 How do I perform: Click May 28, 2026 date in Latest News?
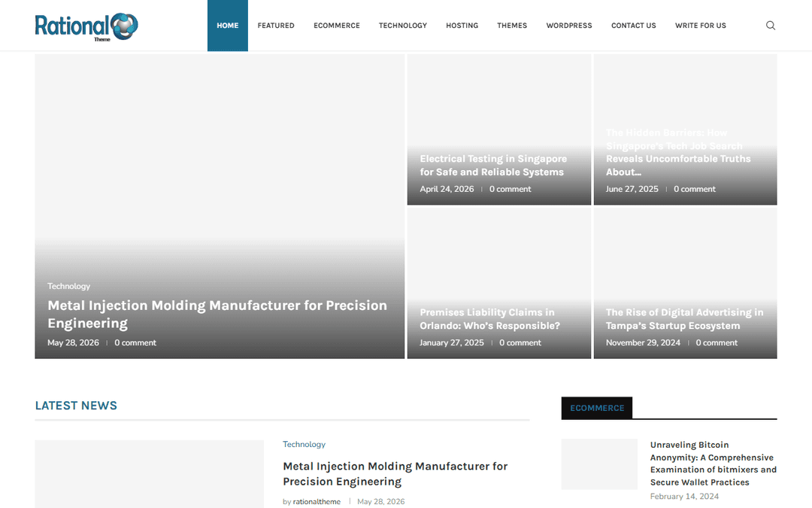pos(380,501)
